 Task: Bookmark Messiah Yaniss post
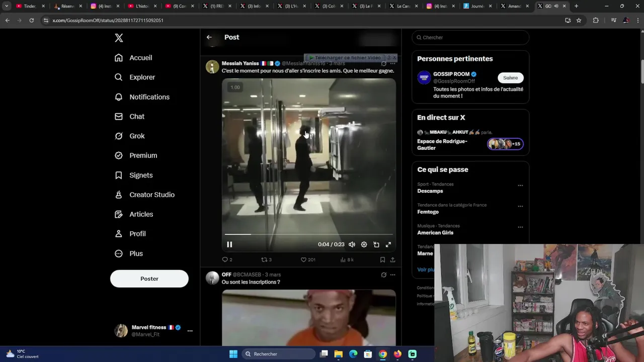click(382, 260)
